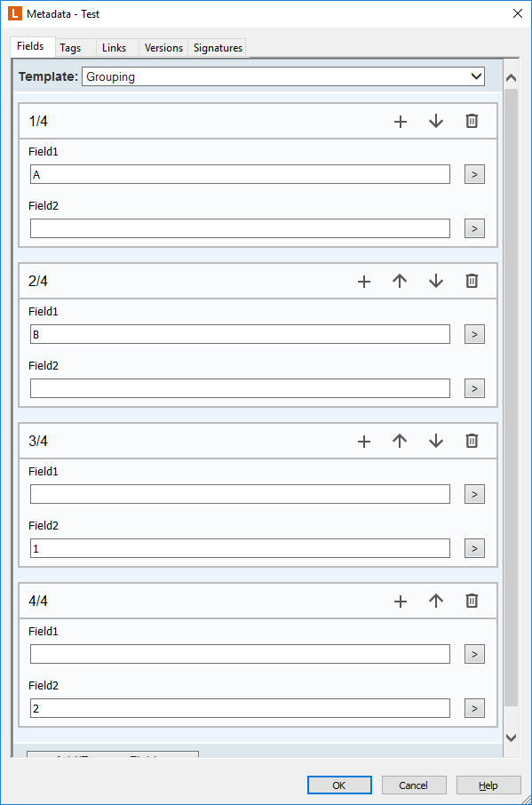
Task: Expand token menu for Field2 in group 4/4
Action: (474, 708)
